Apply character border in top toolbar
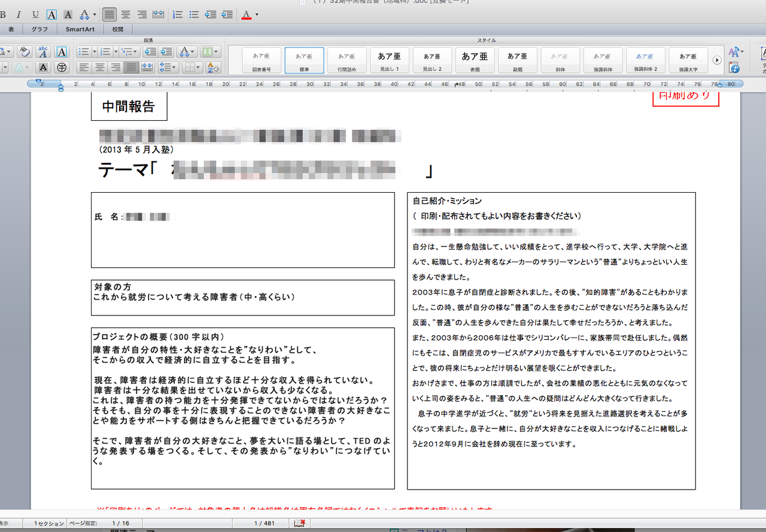The image size is (766, 532). pyautogui.click(x=52, y=14)
